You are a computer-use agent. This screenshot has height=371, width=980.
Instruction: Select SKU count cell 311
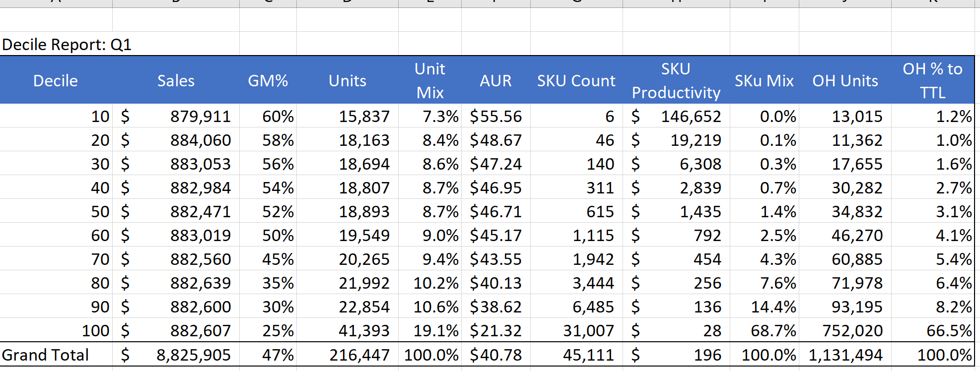coord(576,187)
